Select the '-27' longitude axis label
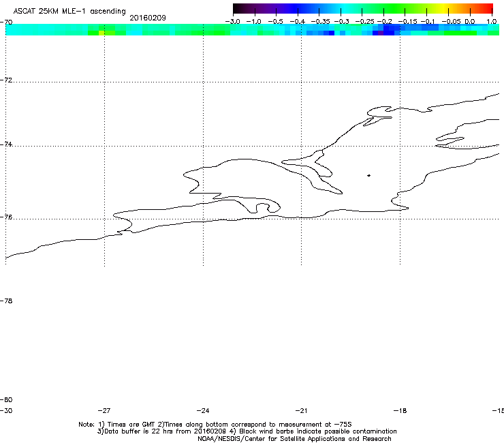This screenshot has width=504, height=443. (104, 410)
